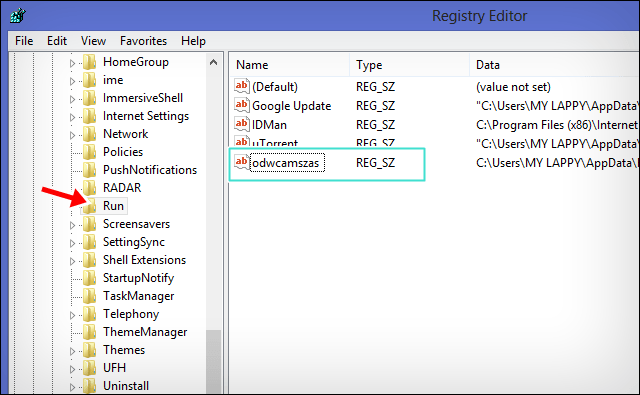The height and width of the screenshot is (395, 640).
Task: Sort by the Type column header
Action: pos(409,64)
